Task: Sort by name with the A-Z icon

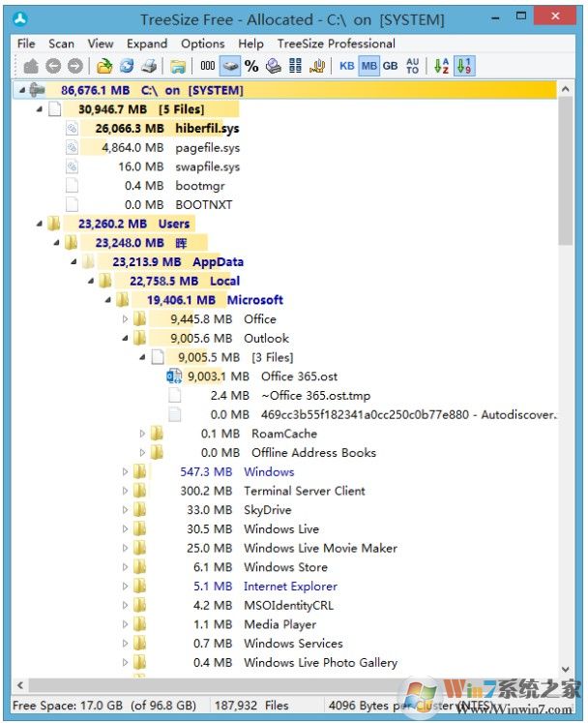Action: click(x=441, y=66)
